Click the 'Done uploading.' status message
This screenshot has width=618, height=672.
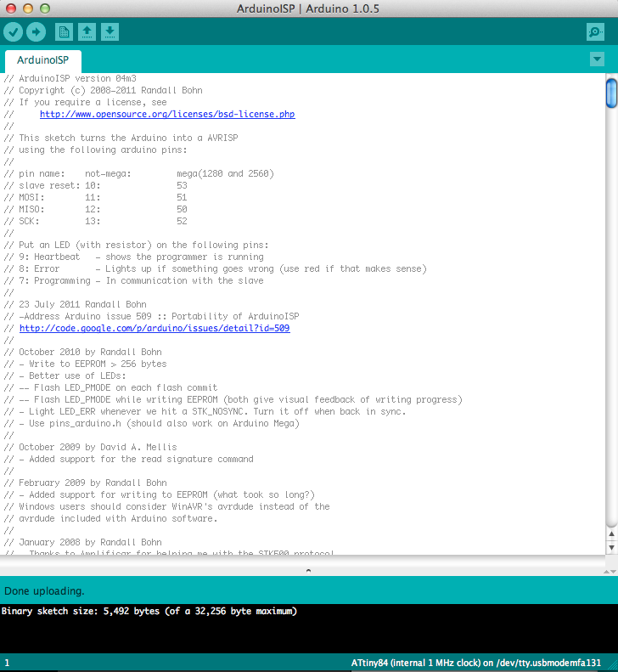(x=44, y=591)
